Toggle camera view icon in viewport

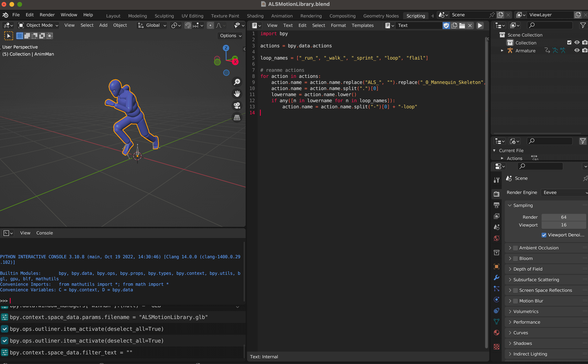click(x=237, y=105)
